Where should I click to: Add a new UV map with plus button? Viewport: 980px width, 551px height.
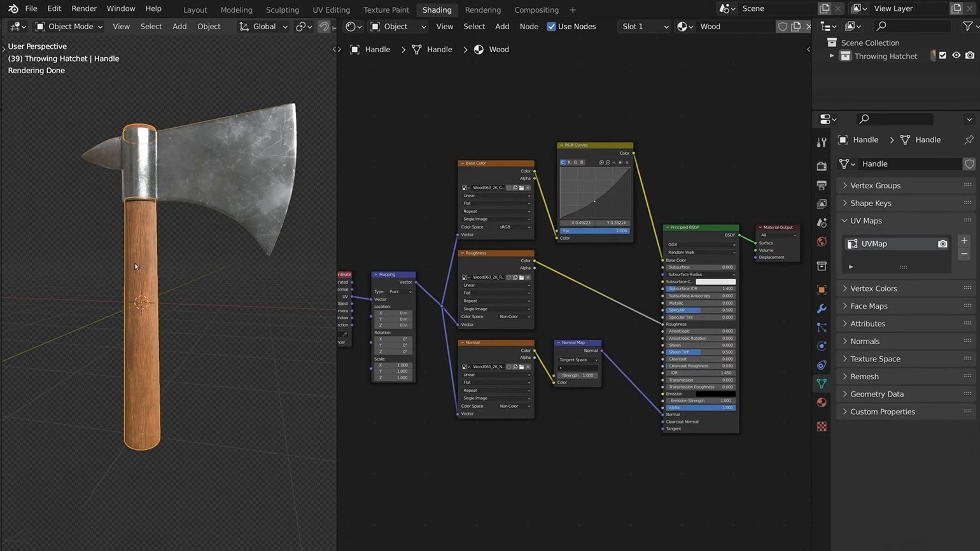tap(964, 241)
